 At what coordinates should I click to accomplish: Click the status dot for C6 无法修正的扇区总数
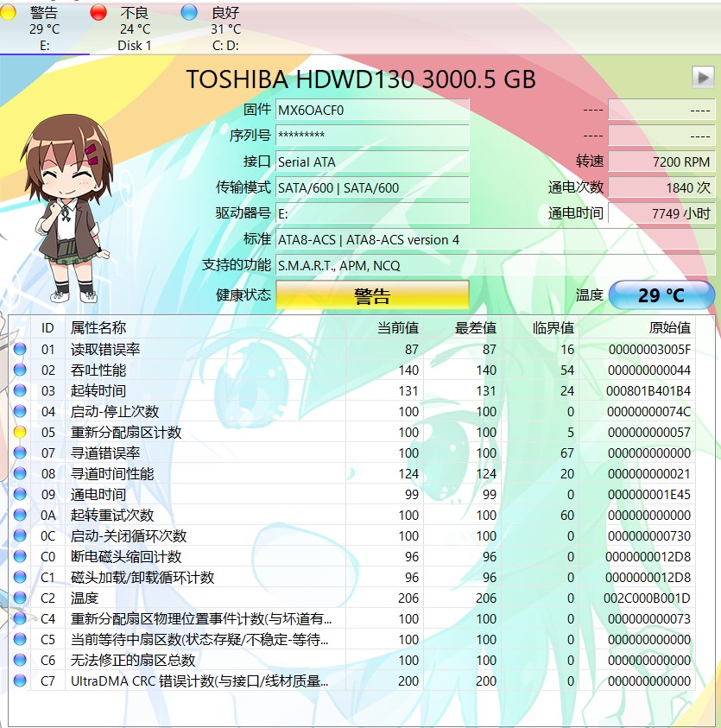(20, 661)
